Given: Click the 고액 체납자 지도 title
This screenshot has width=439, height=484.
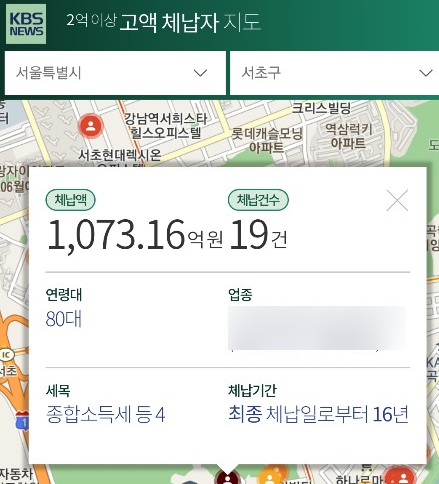Looking at the screenshot, I should point(190,22).
